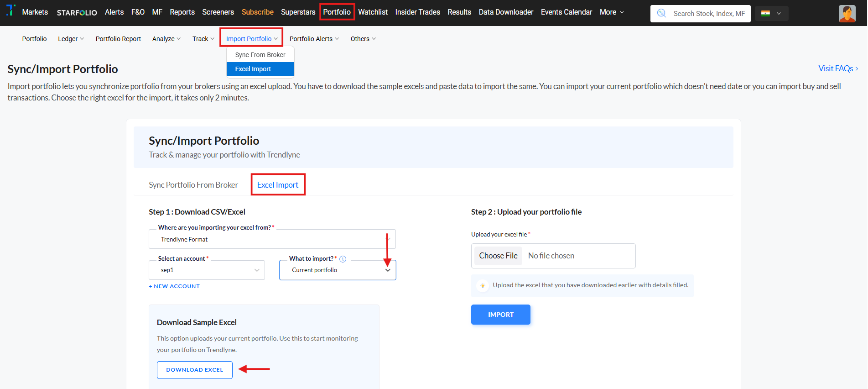Open Reports in the top navigation
868x389 pixels.
[x=182, y=12]
